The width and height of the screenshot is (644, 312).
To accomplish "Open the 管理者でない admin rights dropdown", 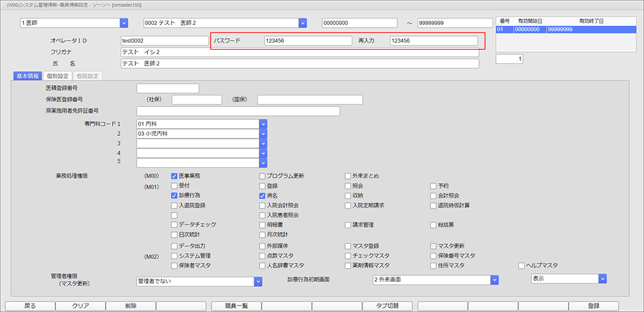I will tap(258, 282).
